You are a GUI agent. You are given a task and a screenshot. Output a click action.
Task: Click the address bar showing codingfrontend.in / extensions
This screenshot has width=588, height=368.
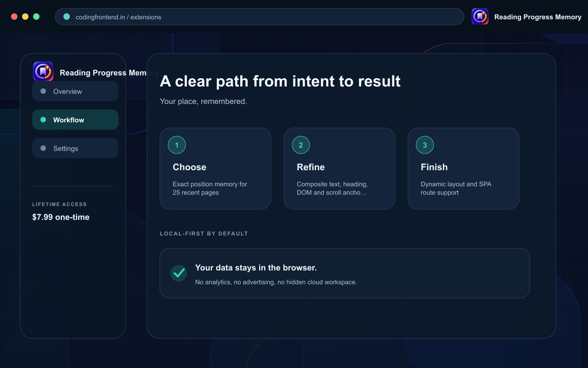click(260, 17)
